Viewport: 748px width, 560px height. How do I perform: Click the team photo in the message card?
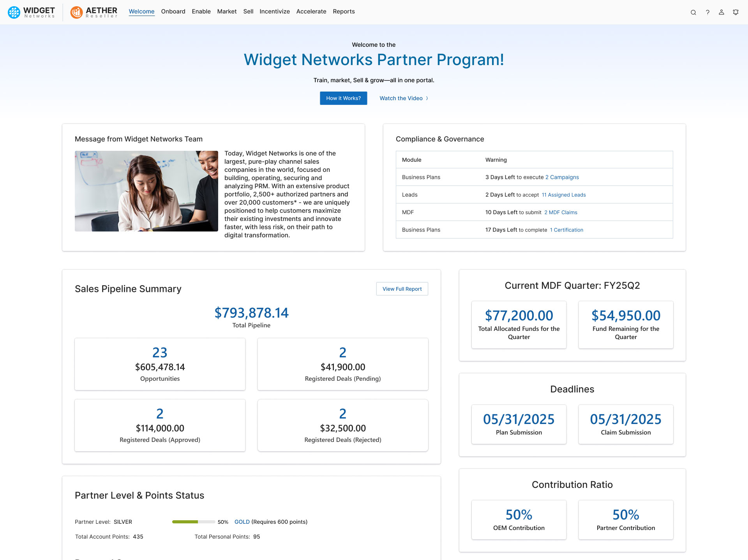(x=146, y=191)
